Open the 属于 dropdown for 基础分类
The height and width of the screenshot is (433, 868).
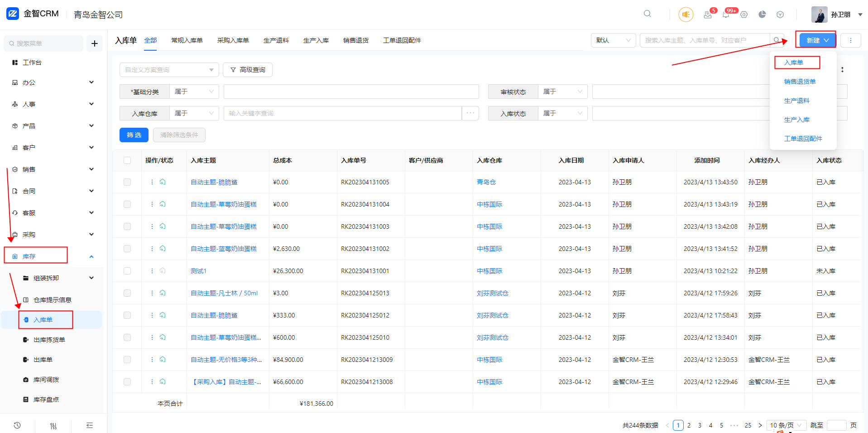194,91
